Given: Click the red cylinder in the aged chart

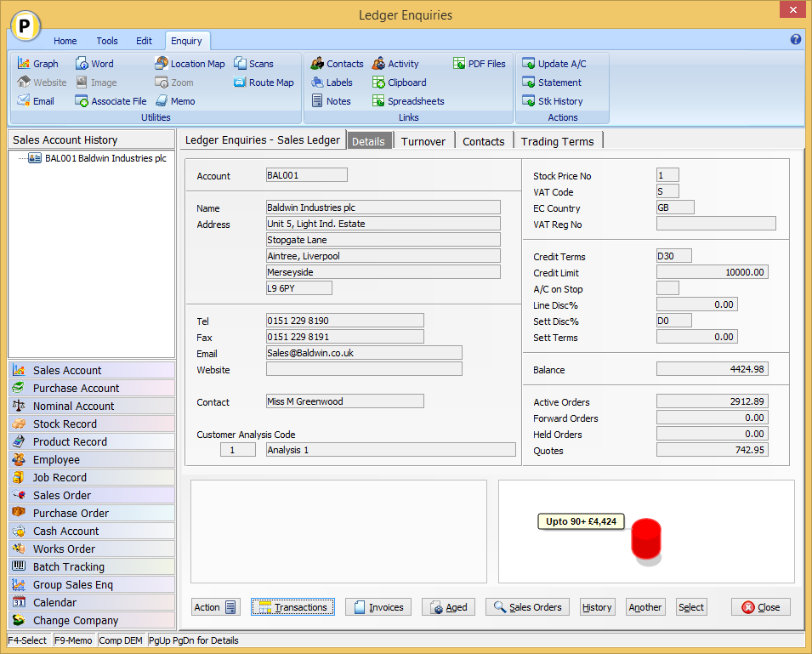Looking at the screenshot, I should [x=646, y=539].
